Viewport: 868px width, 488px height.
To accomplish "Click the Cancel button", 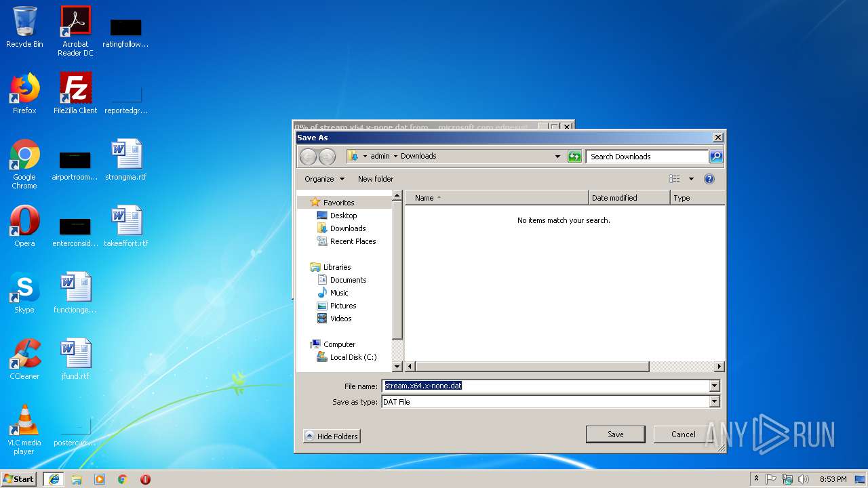I will tap(683, 434).
